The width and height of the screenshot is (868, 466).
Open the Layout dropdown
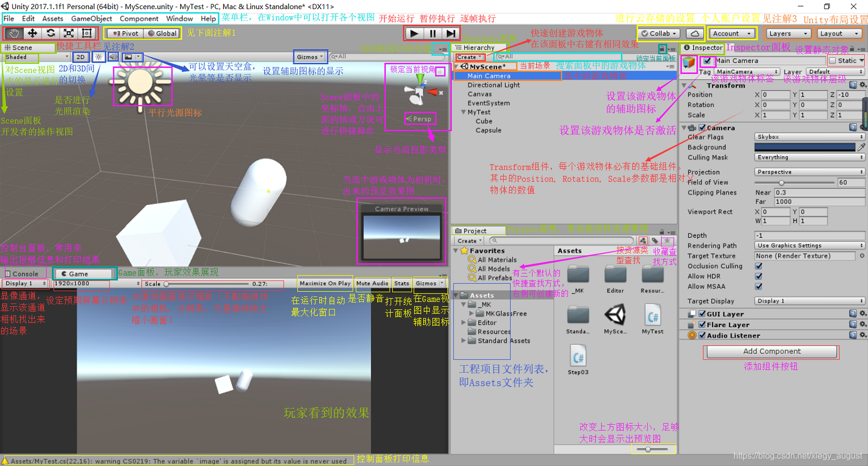coord(839,33)
